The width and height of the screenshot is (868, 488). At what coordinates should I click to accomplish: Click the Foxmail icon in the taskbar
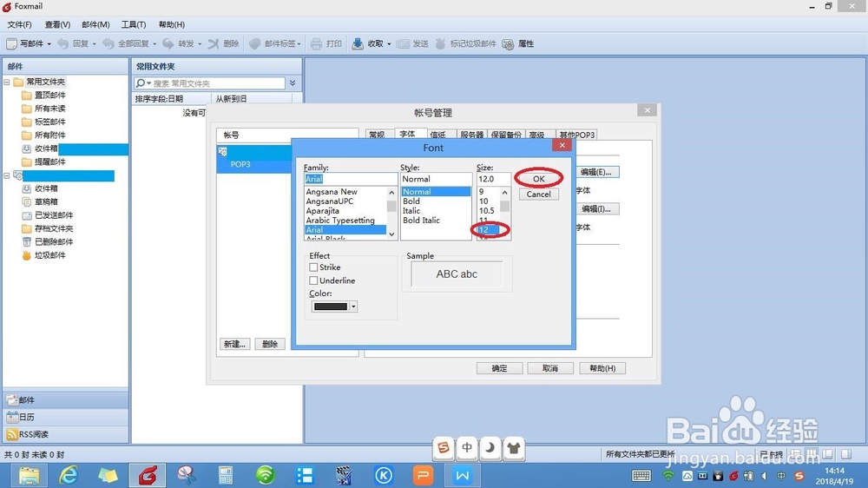[x=148, y=475]
